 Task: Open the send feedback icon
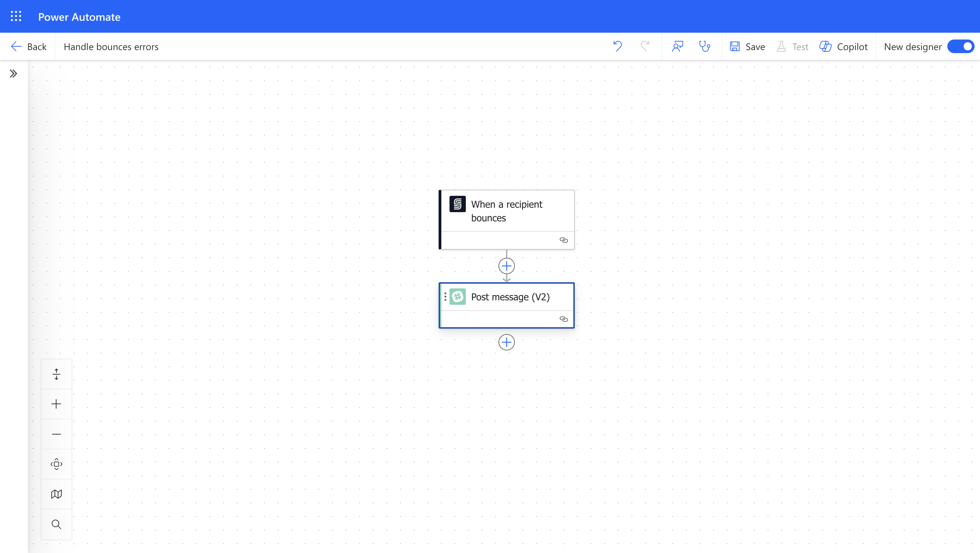pos(677,46)
